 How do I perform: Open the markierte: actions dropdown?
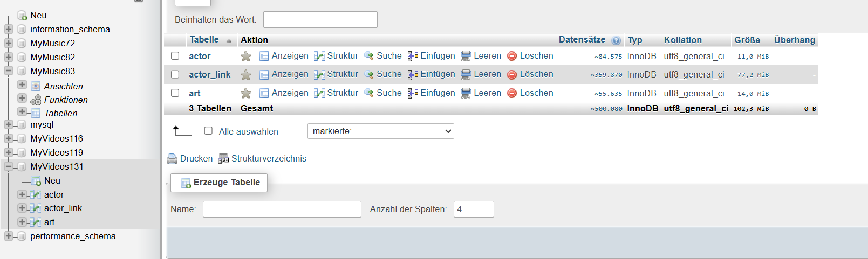click(380, 131)
